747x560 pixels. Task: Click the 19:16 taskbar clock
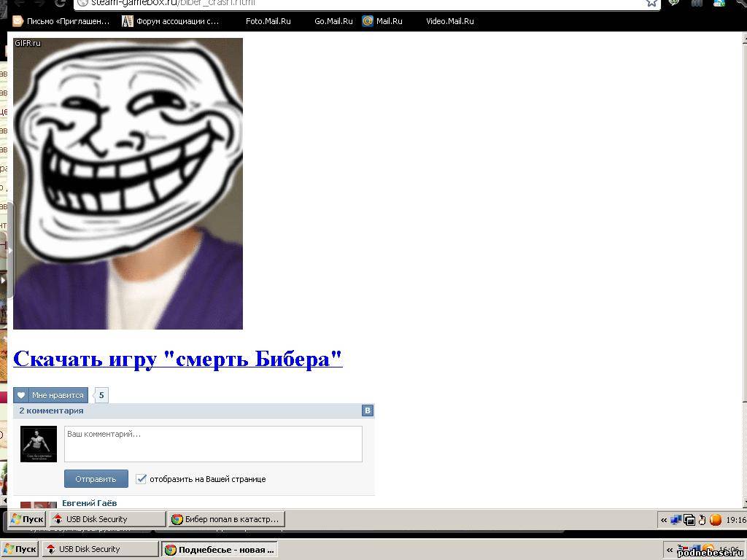(x=735, y=520)
